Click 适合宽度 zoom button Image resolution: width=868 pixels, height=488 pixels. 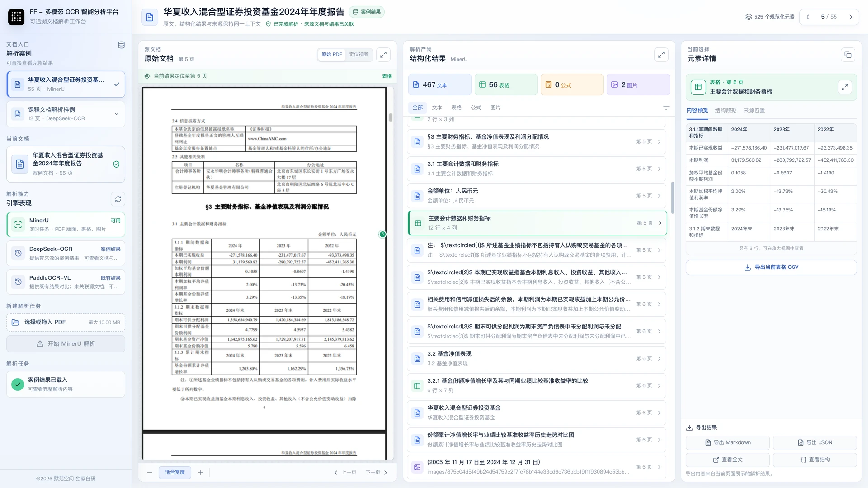click(x=175, y=473)
